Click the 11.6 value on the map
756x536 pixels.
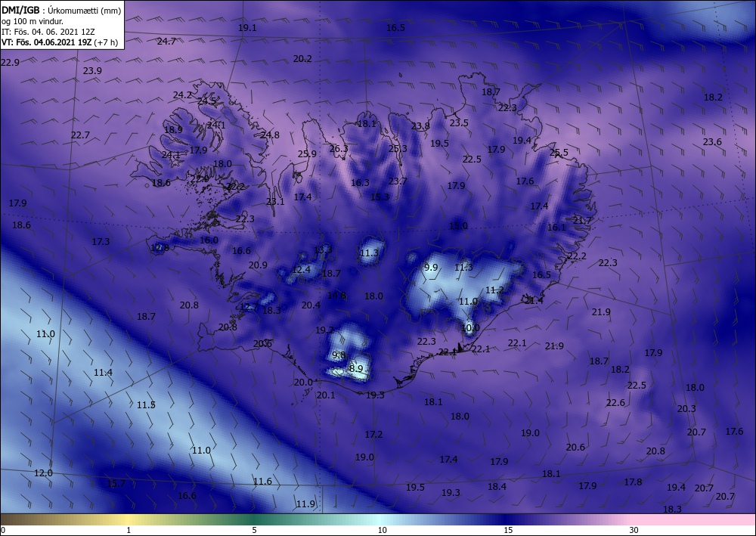[262, 482]
